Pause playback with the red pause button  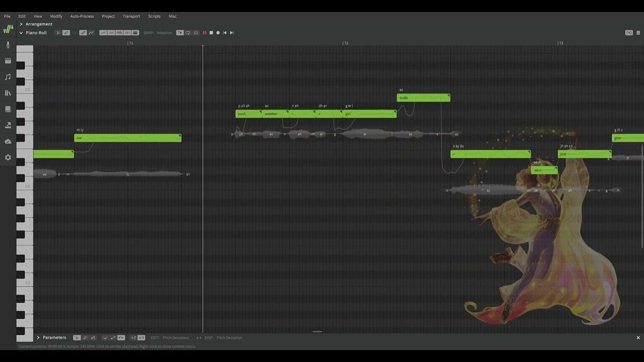(204, 33)
